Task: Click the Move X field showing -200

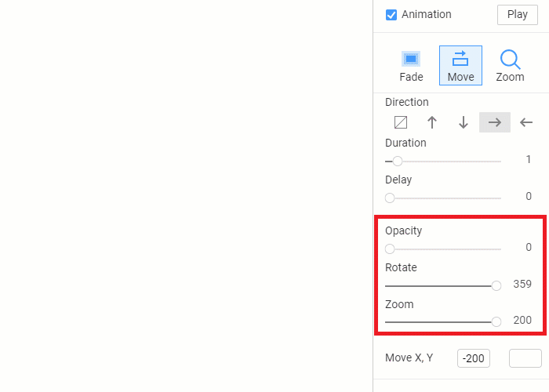Action: (x=474, y=358)
